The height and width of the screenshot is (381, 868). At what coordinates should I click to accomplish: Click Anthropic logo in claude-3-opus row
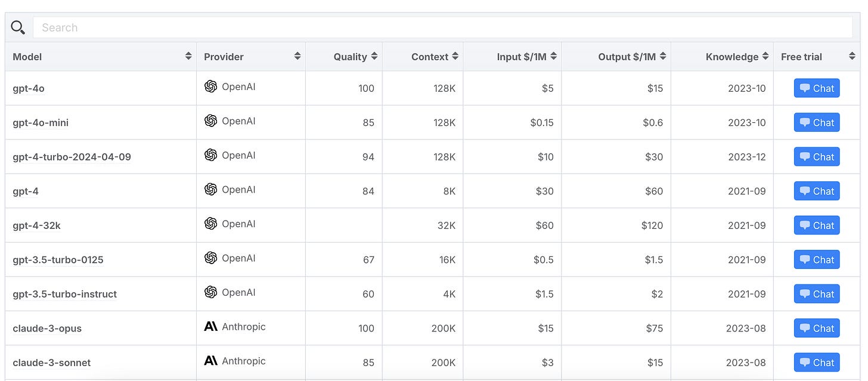[210, 326]
